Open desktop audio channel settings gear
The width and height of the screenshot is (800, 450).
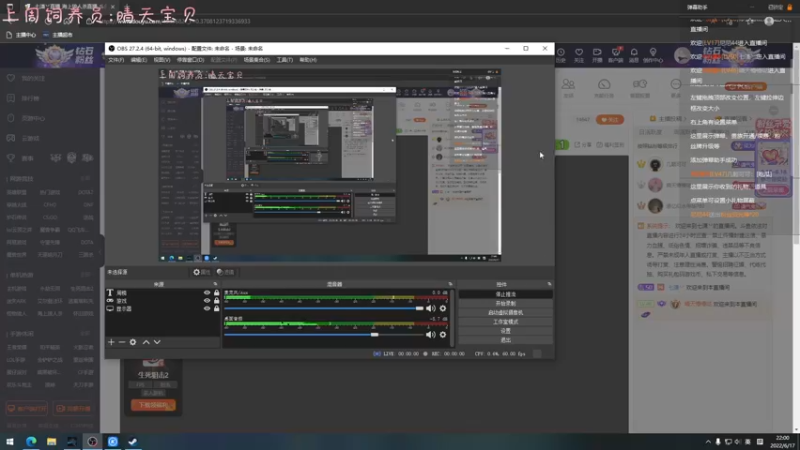[443, 335]
